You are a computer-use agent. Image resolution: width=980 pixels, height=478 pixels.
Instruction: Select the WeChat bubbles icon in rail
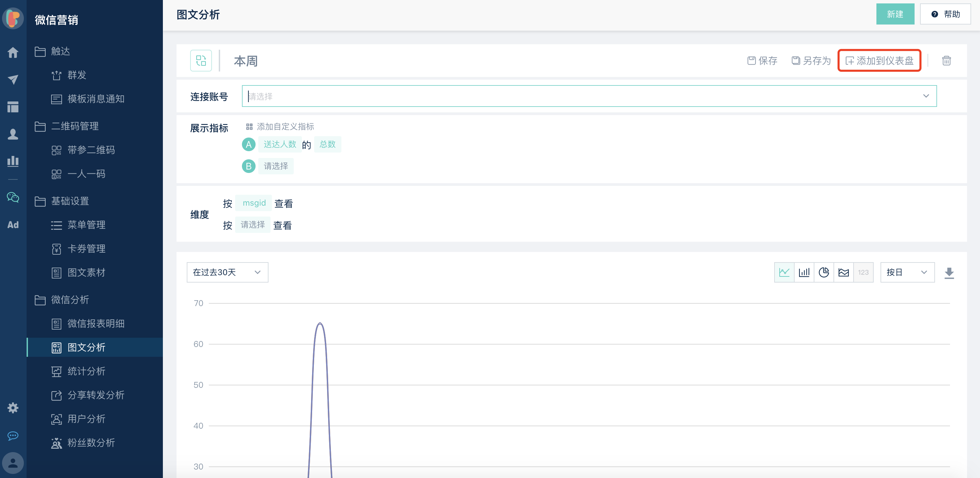(13, 197)
